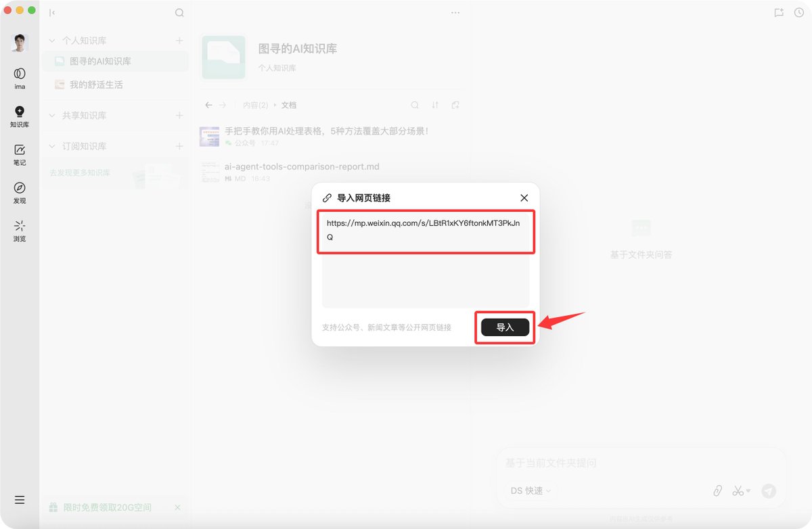Go back with the left arrow
The width and height of the screenshot is (812, 529).
[208, 105]
